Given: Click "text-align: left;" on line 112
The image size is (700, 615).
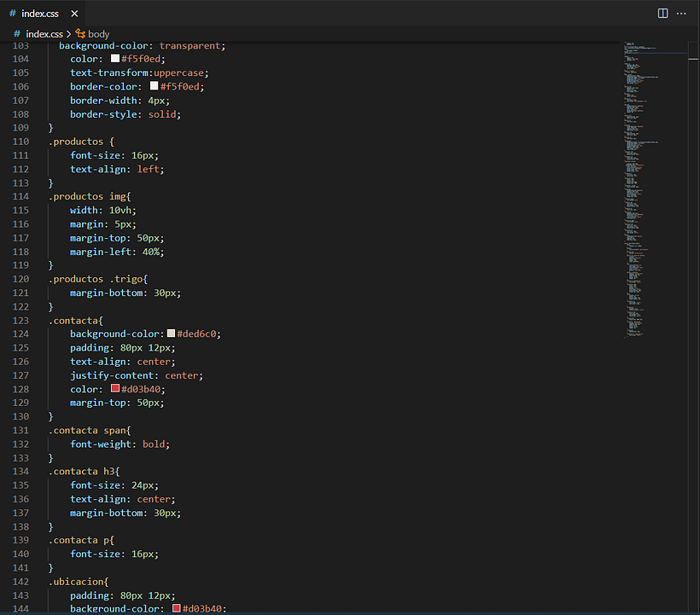Looking at the screenshot, I should pyautogui.click(x=117, y=169).
